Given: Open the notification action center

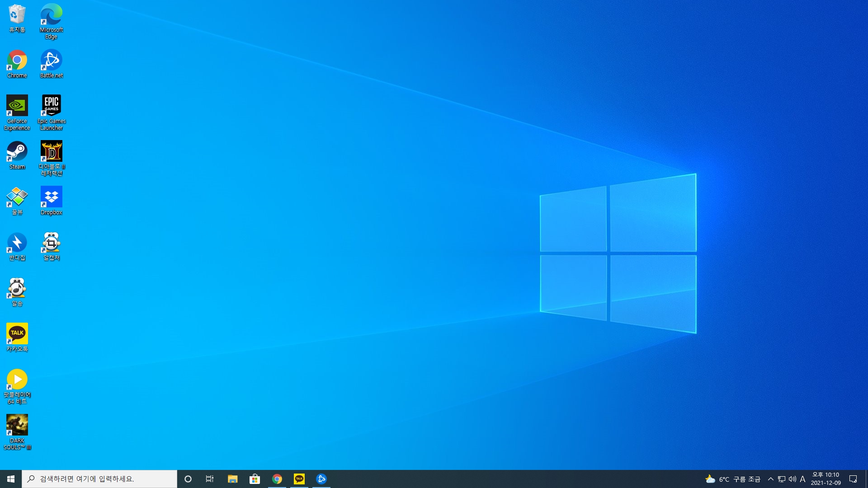Looking at the screenshot, I should coord(853,479).
